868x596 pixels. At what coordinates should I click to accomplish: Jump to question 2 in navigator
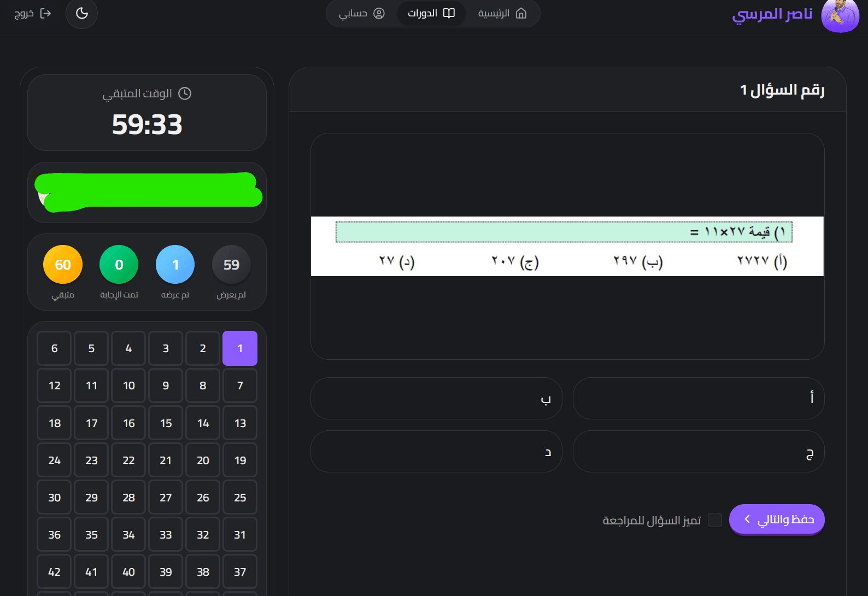click(203, 348)
